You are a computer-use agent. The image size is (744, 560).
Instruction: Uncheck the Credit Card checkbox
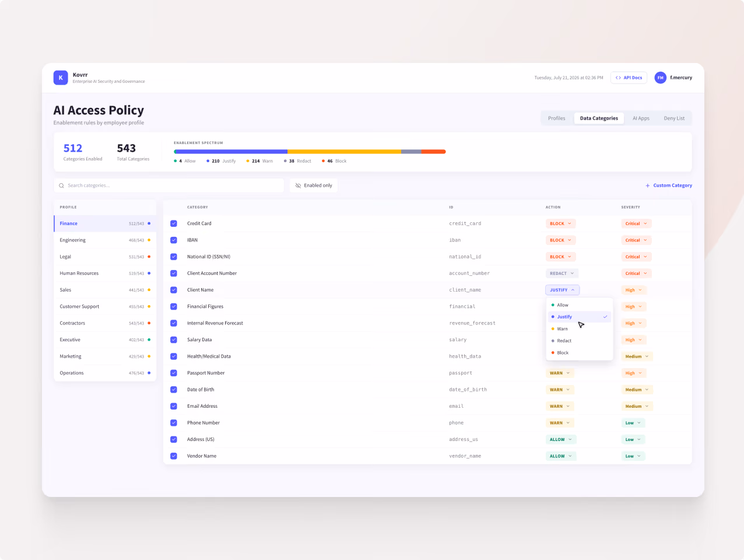tap(174, 223)
